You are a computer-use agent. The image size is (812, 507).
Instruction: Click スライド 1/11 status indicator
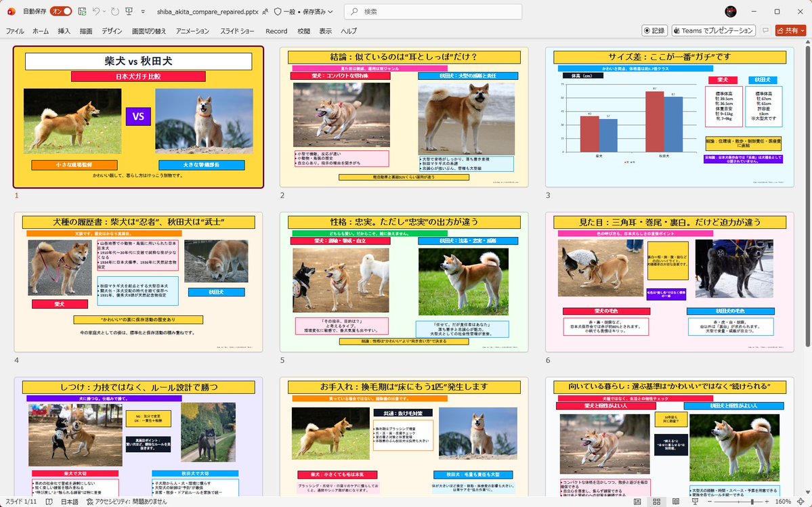coord(21,502)
